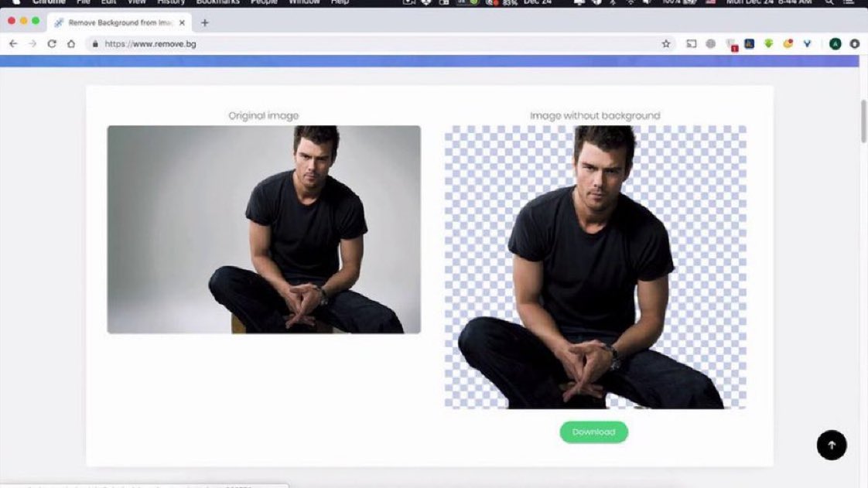
Task: Open the Chrome application menu
Action: [x=49, y=2]
